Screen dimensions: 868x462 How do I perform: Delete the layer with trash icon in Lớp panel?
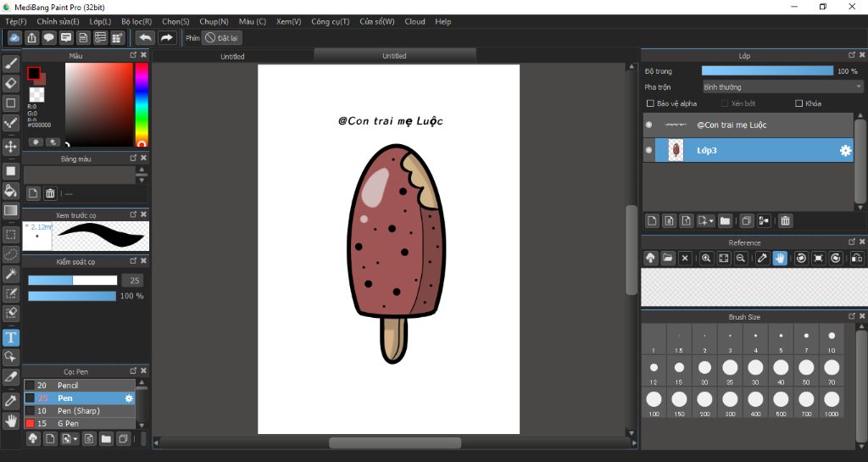pyautogui.click(x=785, y=220)
